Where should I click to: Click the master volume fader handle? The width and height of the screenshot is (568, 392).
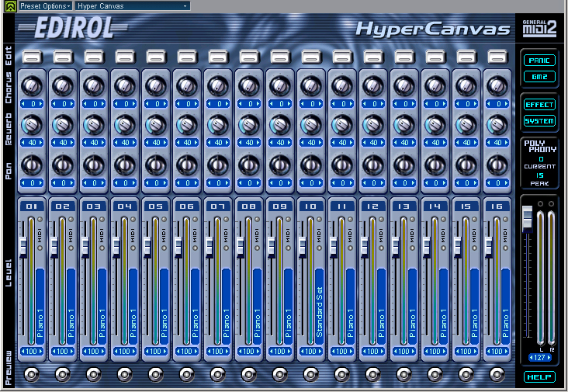coord(527,218)
